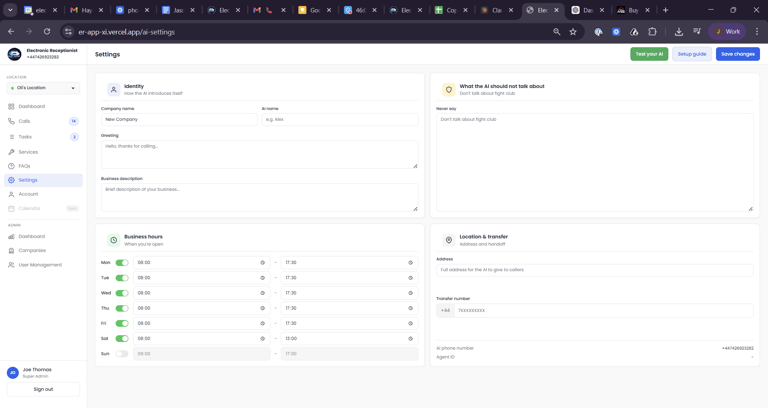Click the Never say text area
This screenshot has height=408, width=768.
tap(595, 163)
